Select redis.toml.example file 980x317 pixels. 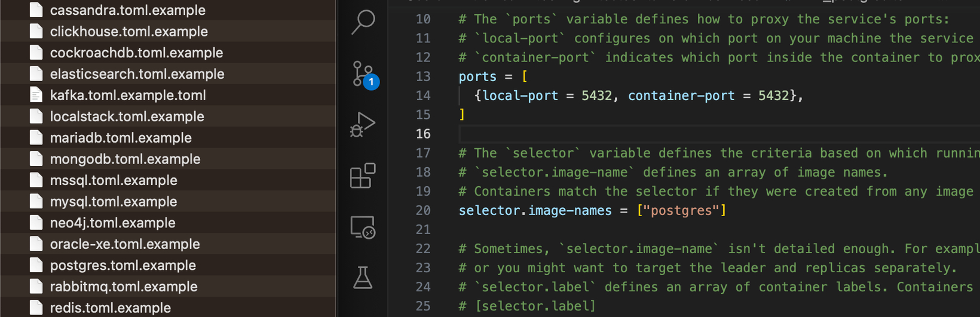coord(167,308)
